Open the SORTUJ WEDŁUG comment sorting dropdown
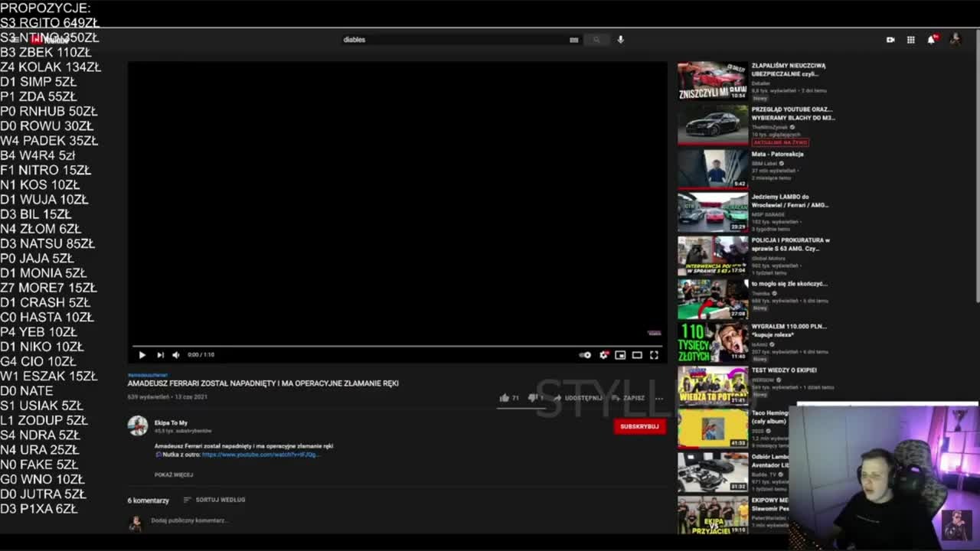Image resolution: width=980 pixels, height=551 pixels. 214,500
